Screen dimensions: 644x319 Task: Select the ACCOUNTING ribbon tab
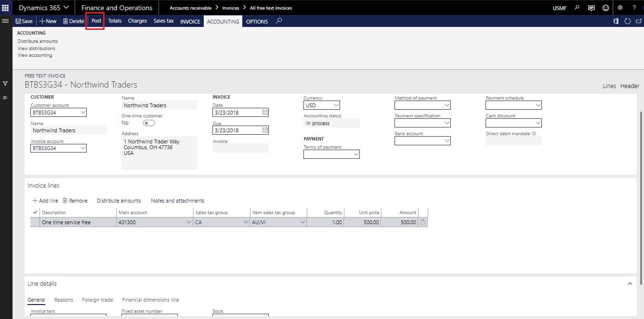click(223, 22)
